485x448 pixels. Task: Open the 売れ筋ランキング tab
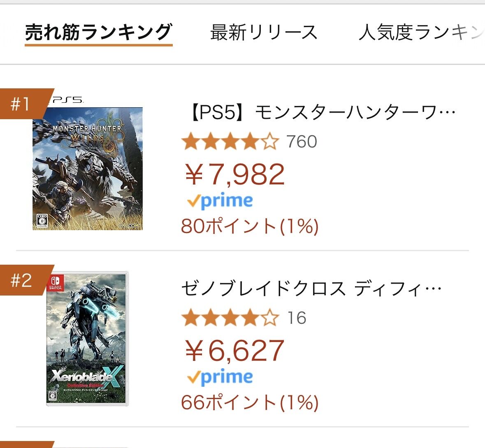coord(98,33)
